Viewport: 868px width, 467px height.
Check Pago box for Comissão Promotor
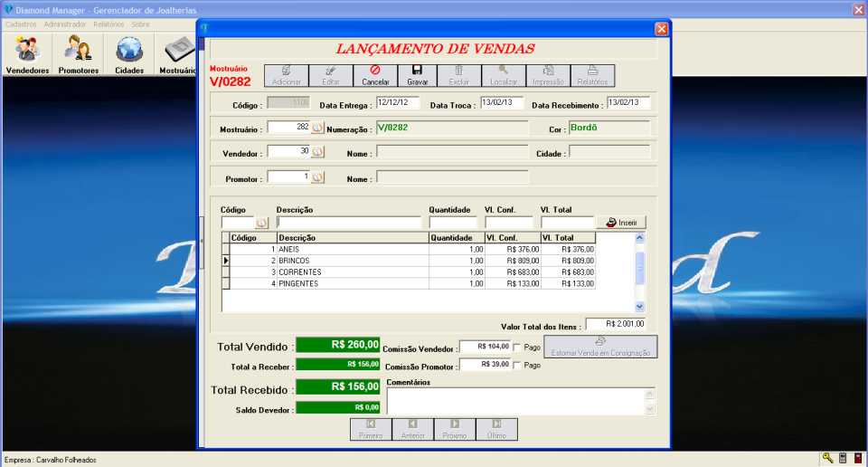[517, 366]
